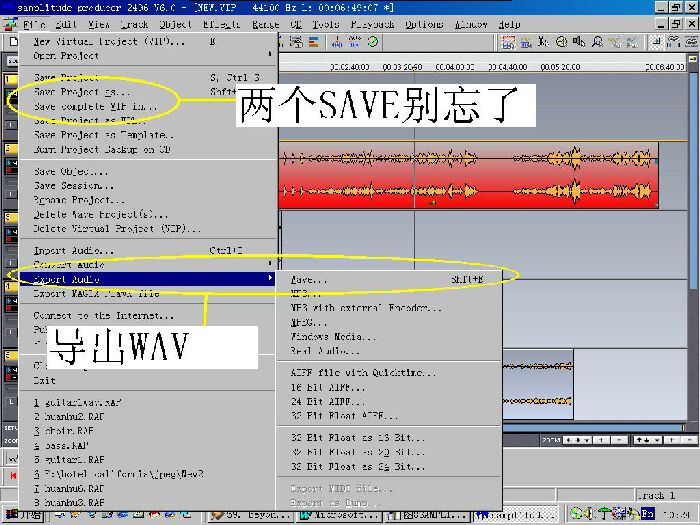The image size is (700, 525).
Task: Select 32 Bit Float as 16 Bit... option
Action: pos(389,438)
